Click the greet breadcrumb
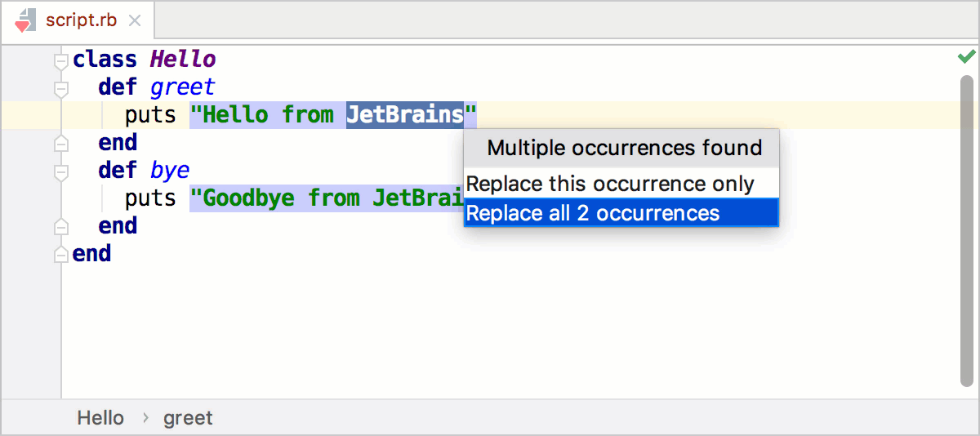 point(188,418)
